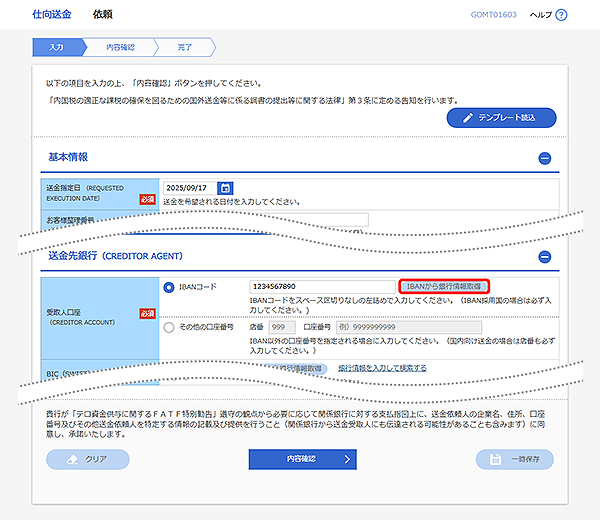
Task: Collapse the 基本情報 section
Action: coord(545,158)
